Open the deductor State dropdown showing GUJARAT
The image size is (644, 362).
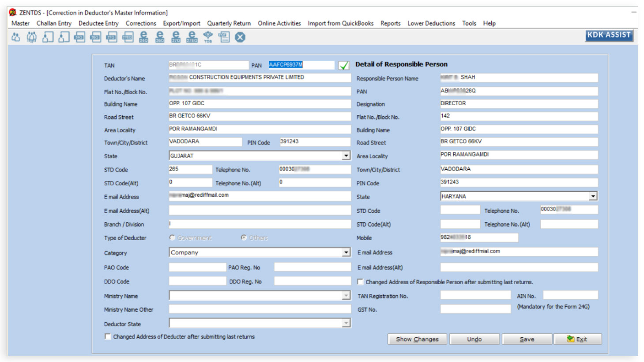coord(346,156)
